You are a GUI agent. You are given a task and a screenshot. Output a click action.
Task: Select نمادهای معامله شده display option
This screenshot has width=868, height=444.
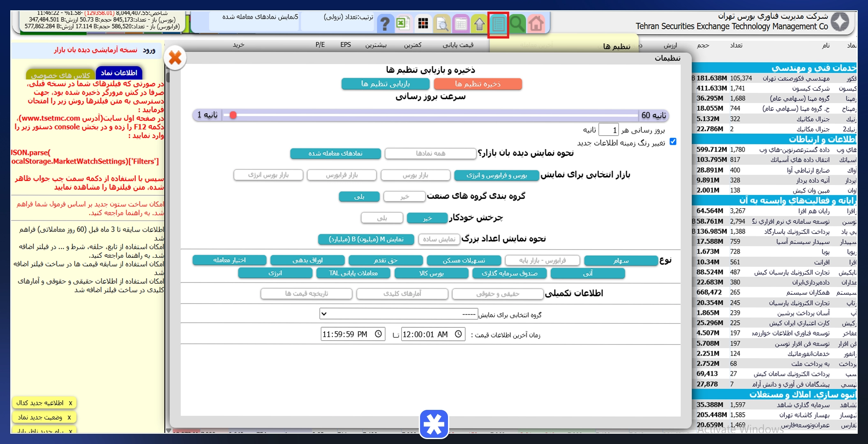pos(335,153)
